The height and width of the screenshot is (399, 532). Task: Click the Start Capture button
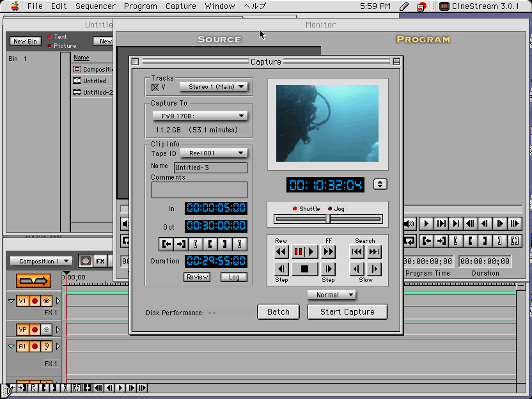coord(347,311)
